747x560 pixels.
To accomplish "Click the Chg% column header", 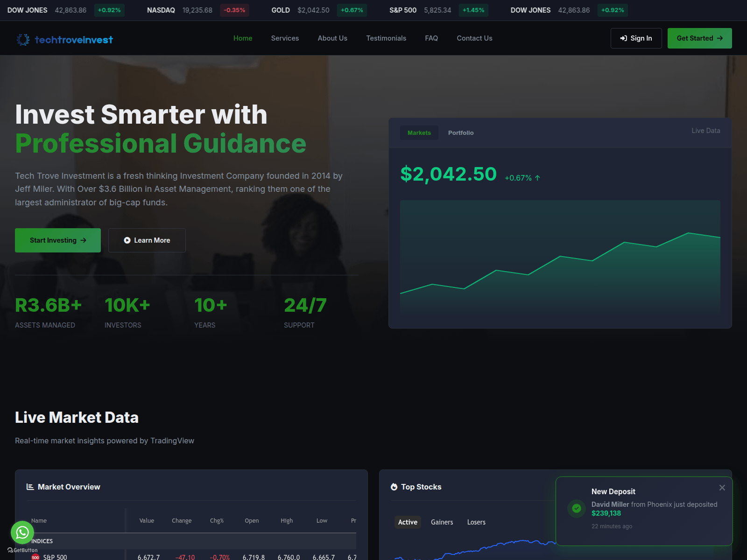I will (x=217, y=521).
